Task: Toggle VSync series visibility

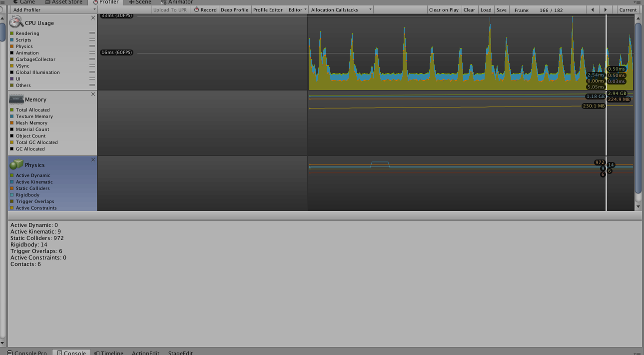Action: pos(11,66)
